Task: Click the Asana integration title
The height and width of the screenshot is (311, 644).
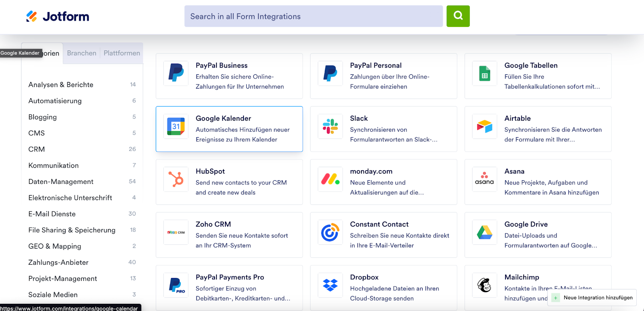Action: point(514,171)
